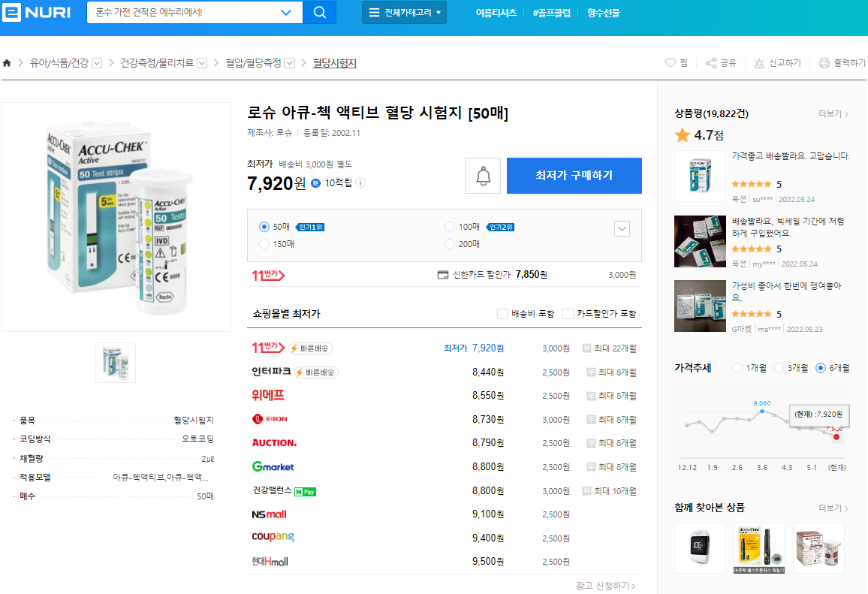Click the 11번가 logo in card discount row
This screenshot has height=594, width=868.
pos(269,275)
